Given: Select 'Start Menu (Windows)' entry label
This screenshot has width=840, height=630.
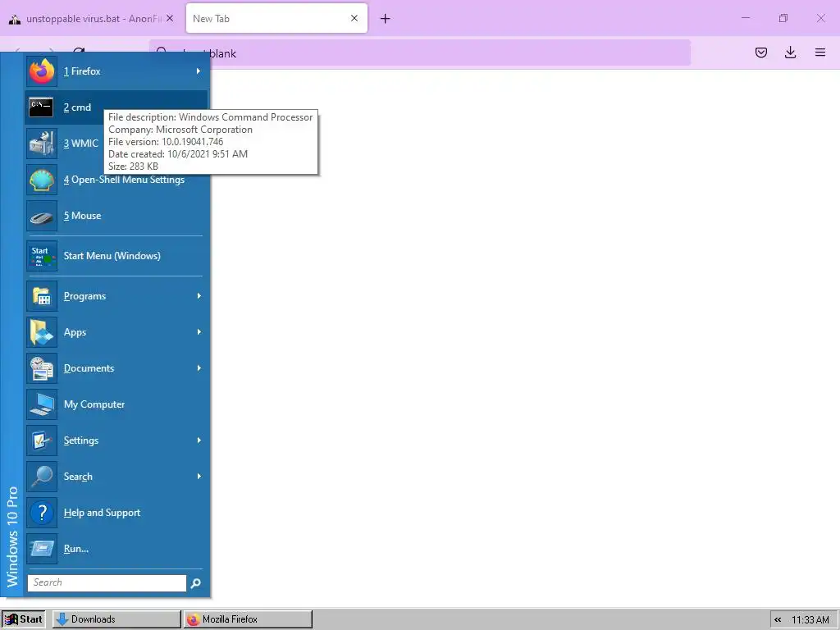Looking at the screenshot, I should coord(112,256).
